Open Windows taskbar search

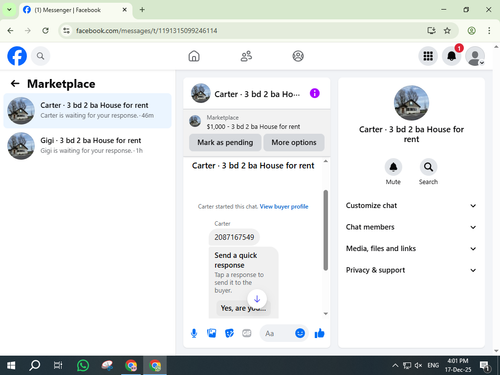(34, 366)
